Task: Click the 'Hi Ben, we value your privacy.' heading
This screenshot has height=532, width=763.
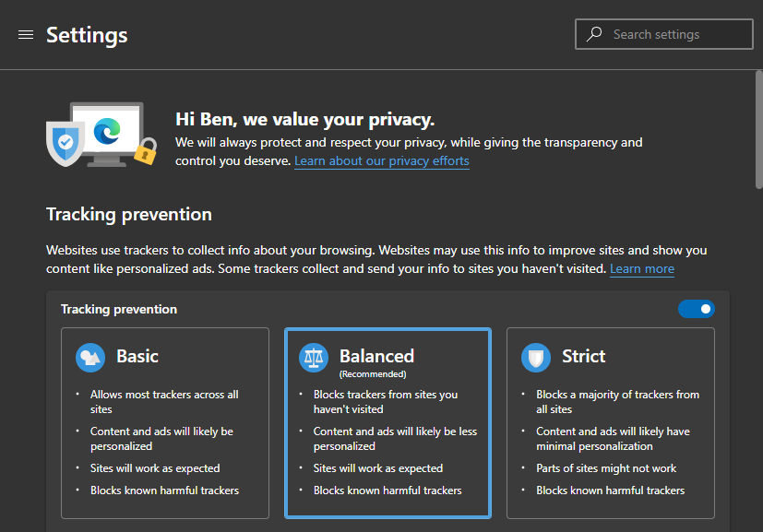Action: [x=305, y=120]
